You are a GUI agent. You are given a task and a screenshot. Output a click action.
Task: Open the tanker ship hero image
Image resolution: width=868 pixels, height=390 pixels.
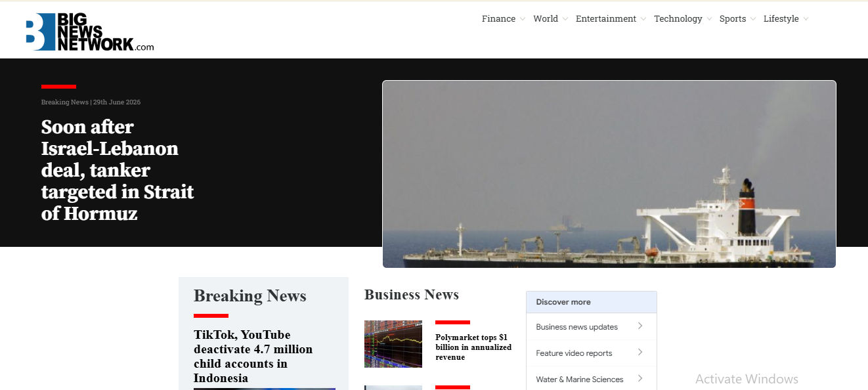[609, 174]
